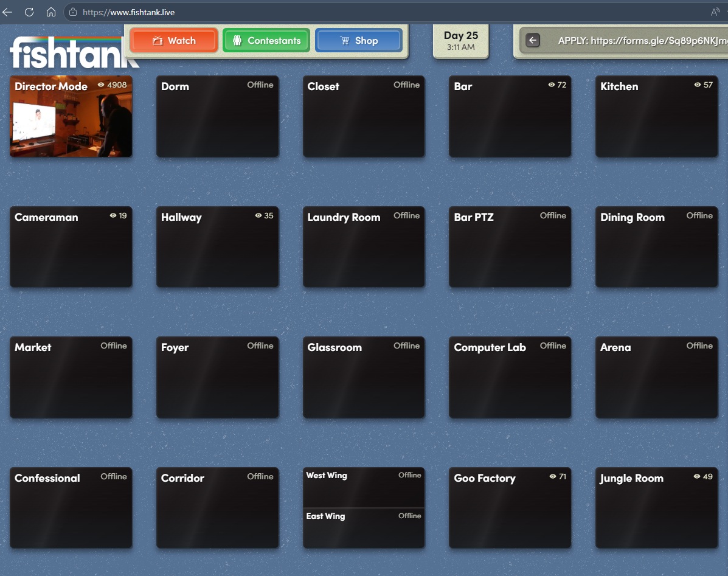Click the Day 25 clock panel
The image size is (728, 576).
[460, 41]
